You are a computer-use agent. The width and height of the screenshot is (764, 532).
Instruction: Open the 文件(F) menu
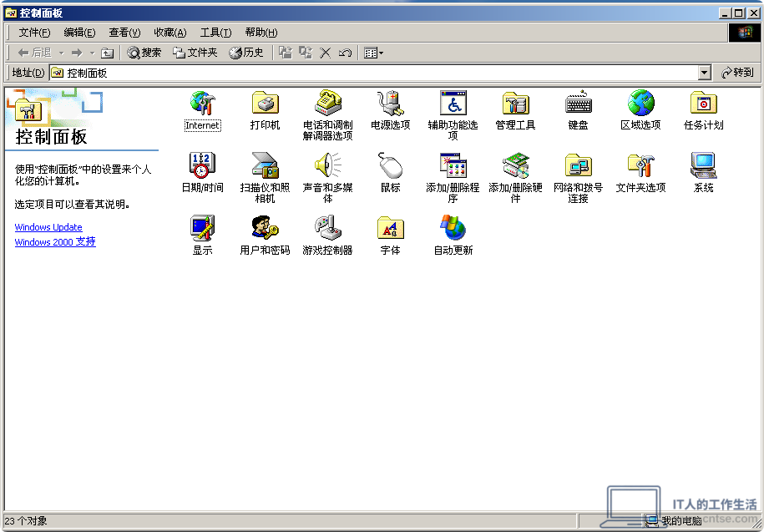[x=34, y=33]
